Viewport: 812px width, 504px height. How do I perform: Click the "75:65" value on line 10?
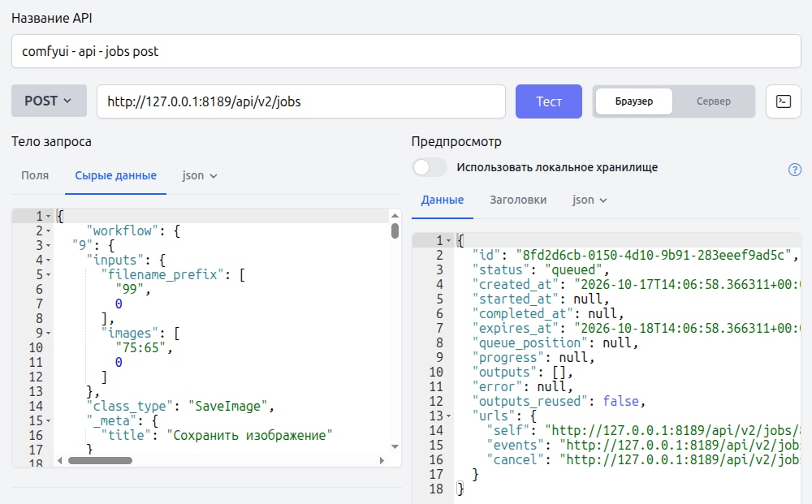[140, 347]
